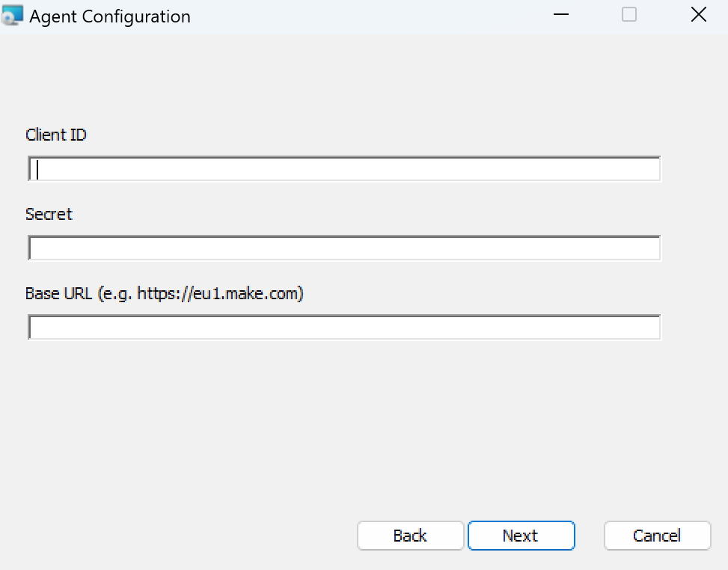Click into the Secret text box
This screenshot has height=570, width=728.
click(344, 248)
